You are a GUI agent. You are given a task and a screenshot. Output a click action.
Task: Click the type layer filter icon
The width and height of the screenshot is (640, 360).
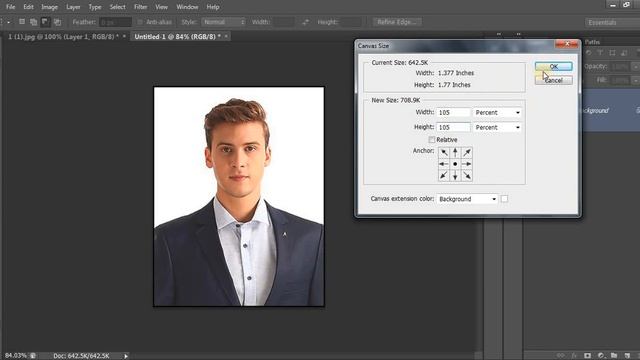point(600,53)
